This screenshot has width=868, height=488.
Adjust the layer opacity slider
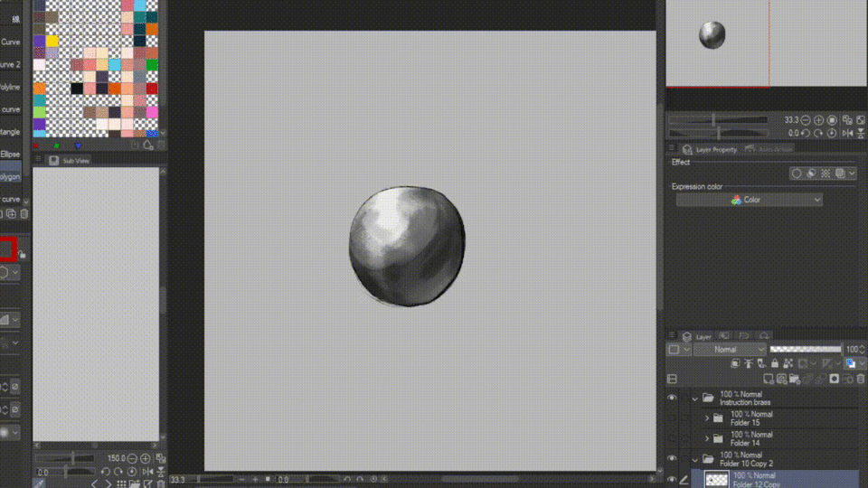[x=806, y=349]
